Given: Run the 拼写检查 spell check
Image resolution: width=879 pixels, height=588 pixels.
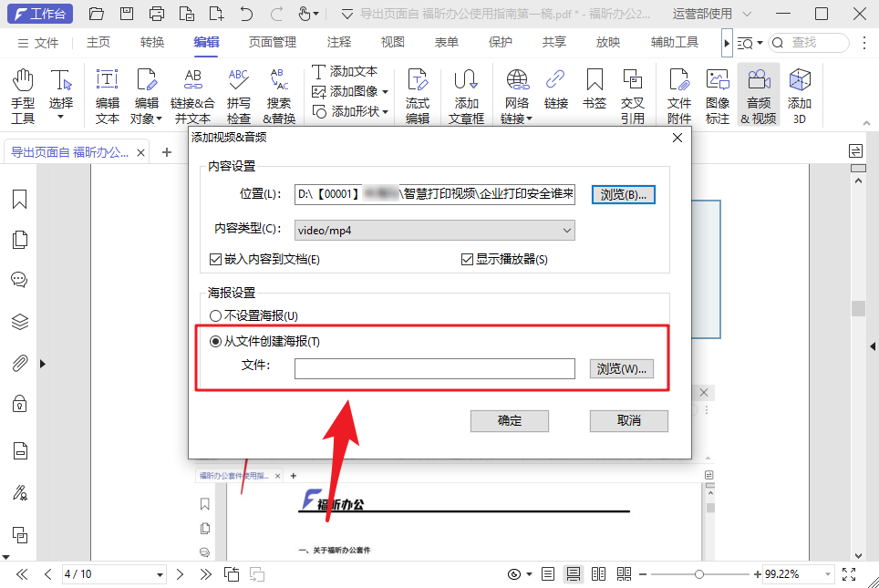Looking at the screenshot, I should pos(237,94).
